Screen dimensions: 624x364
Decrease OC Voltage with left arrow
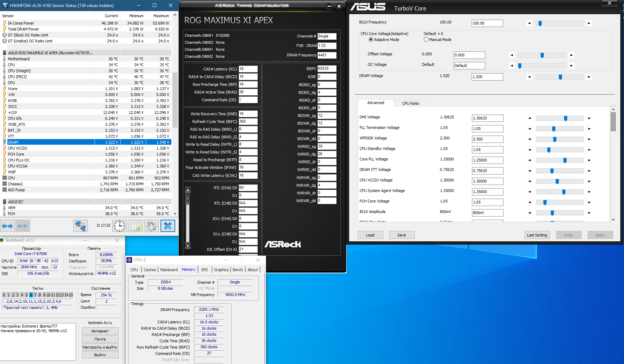(x=512, y=66)
